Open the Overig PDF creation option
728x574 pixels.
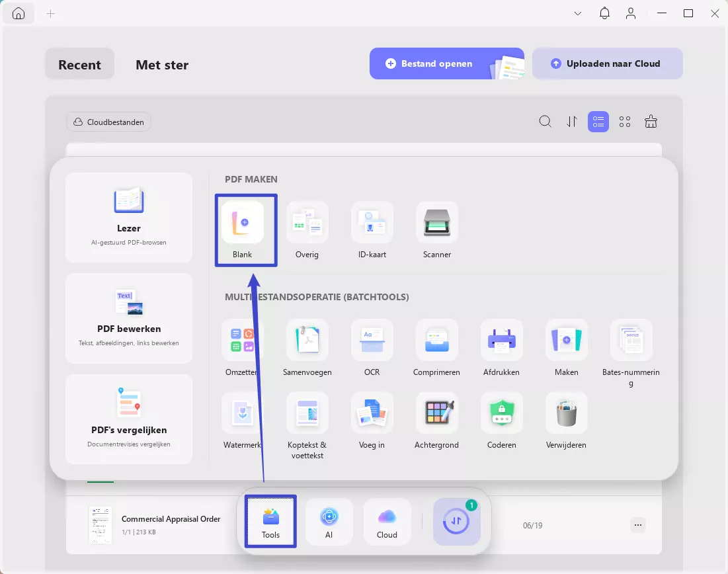(x=307, y=230)
